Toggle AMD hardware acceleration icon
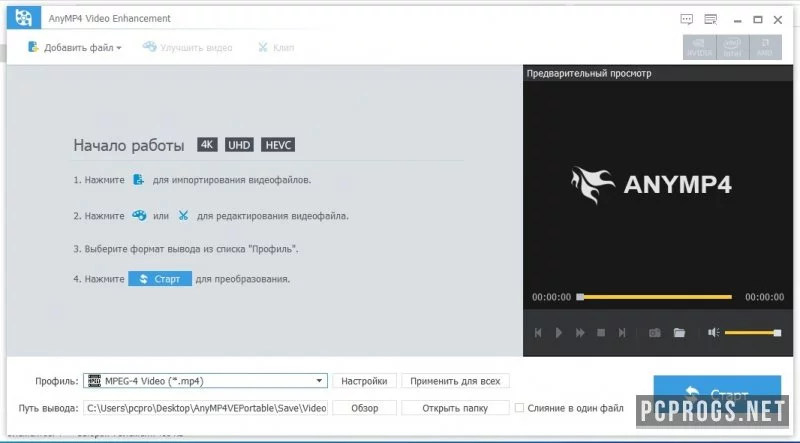The width and height of the screenshot is (800, 443). (765, 47)
